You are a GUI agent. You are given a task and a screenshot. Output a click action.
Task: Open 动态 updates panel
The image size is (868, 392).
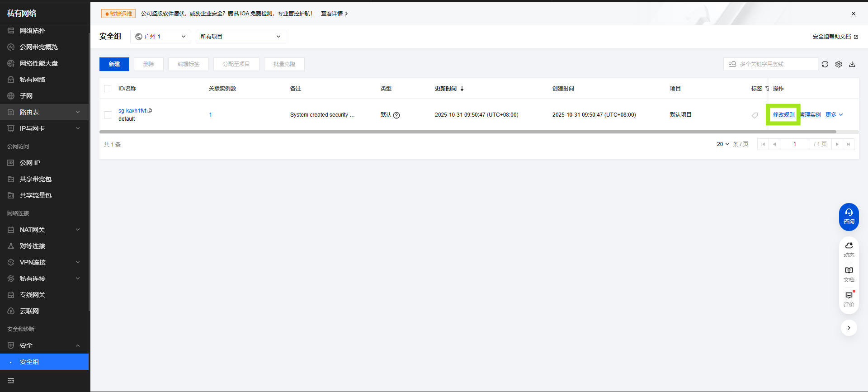pos(849,250)
